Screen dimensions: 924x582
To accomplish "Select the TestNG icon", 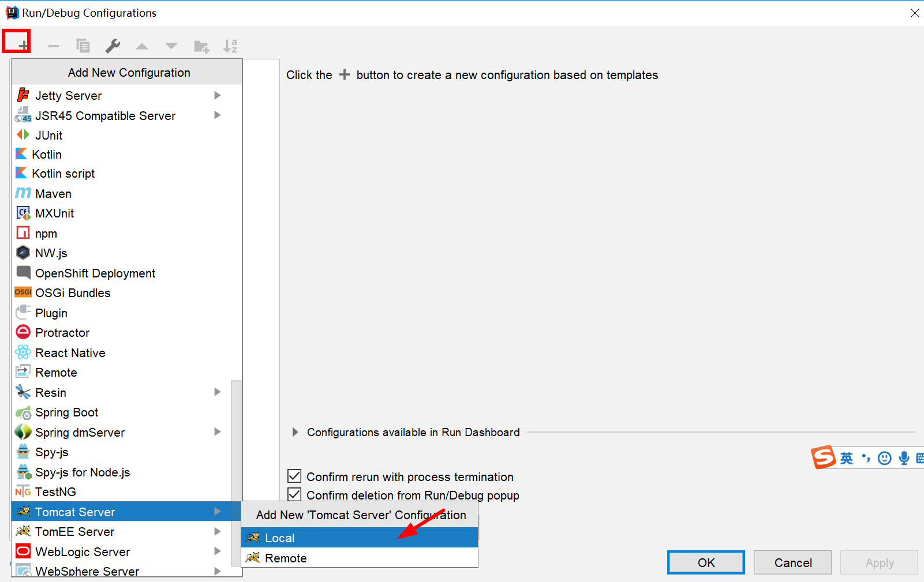I will click(23, 491).
